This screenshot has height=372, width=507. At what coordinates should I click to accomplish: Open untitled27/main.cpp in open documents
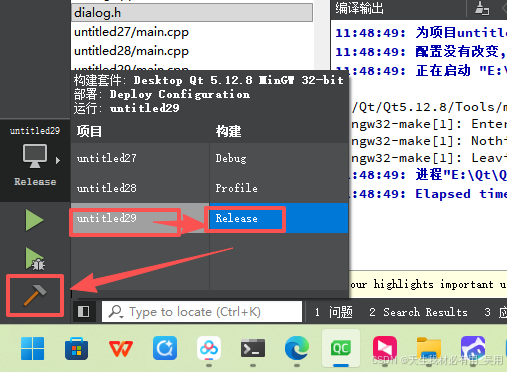[192, 32]
